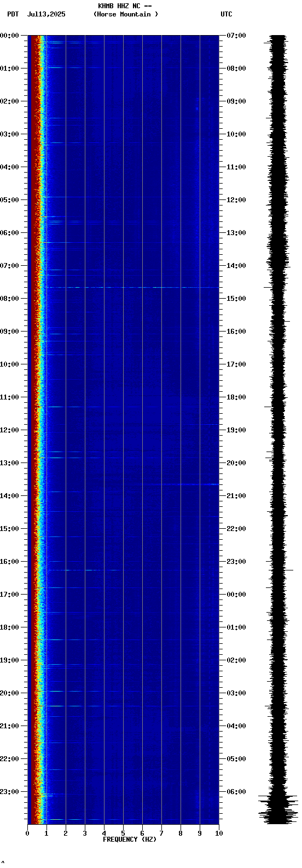Click the '12:00' PDT time label
This screenshot has height=868, width=302.
[10, 430]
